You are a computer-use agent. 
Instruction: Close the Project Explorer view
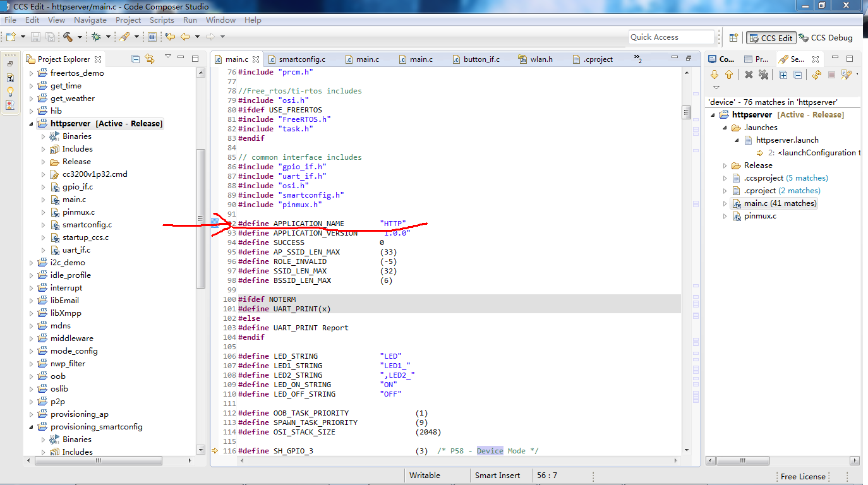click(98, 59)
